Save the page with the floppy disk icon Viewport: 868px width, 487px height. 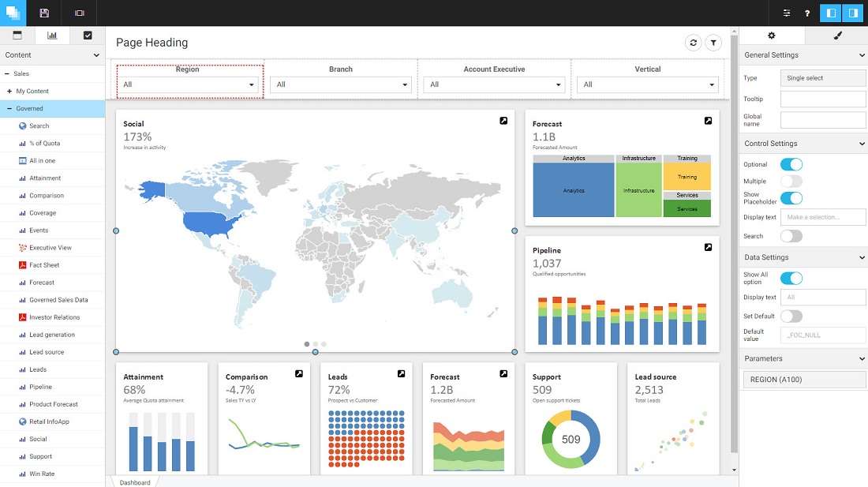[x=44, y=13]
